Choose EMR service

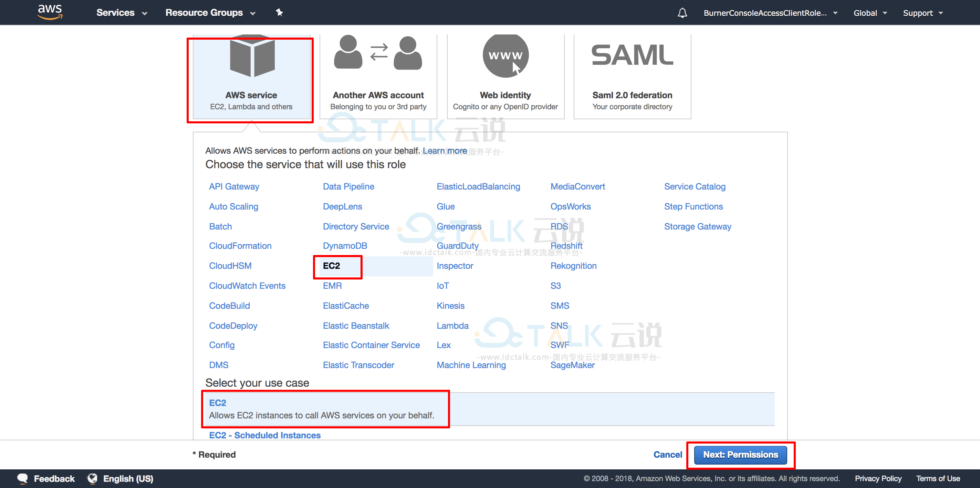332,286
